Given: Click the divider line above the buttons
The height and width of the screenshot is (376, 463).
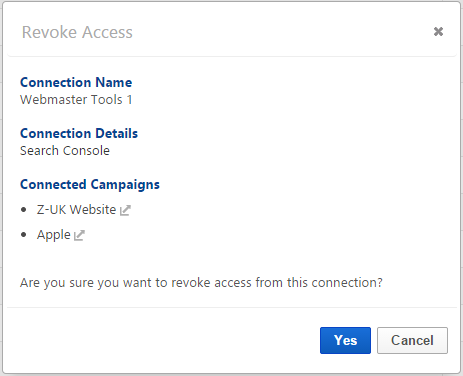Looking at the screenshot, I should tap(232, 307).
